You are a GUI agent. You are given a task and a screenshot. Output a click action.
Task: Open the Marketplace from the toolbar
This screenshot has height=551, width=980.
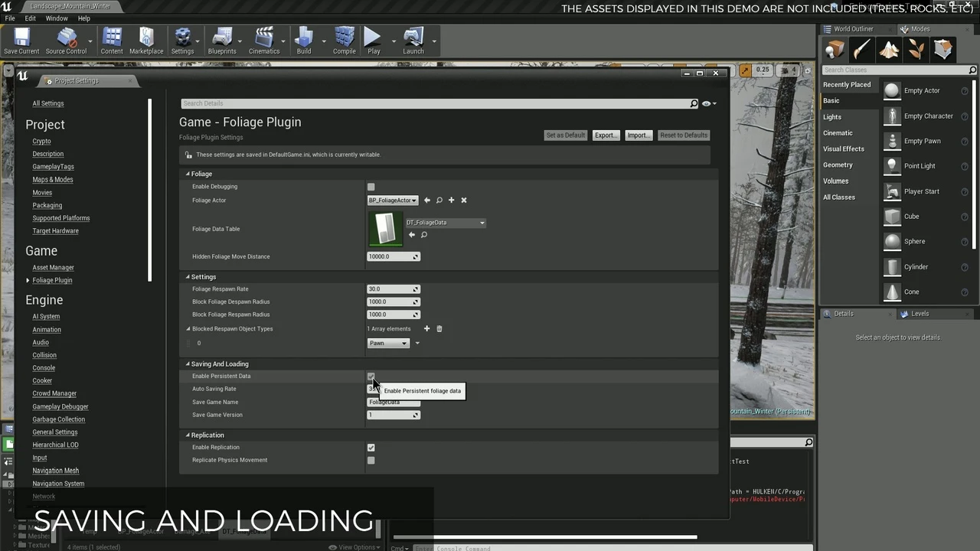point(145,41)
